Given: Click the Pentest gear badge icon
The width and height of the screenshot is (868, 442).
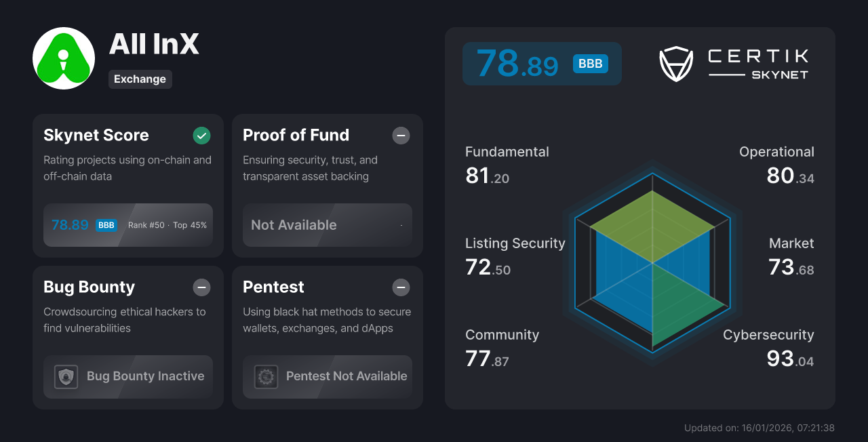Looking at the screenshot, I should tap(266, 376).
